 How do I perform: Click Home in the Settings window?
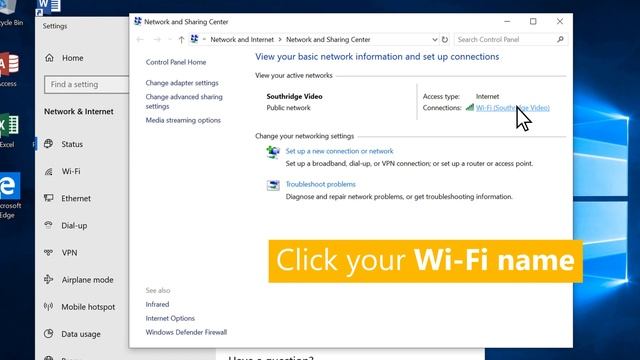73,58
